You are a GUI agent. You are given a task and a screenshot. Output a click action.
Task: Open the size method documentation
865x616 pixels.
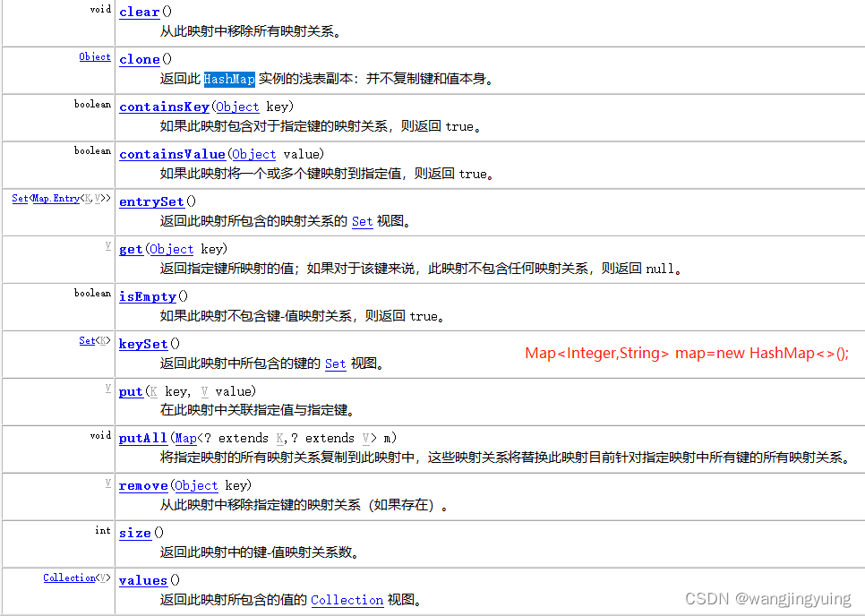(134, 533)
